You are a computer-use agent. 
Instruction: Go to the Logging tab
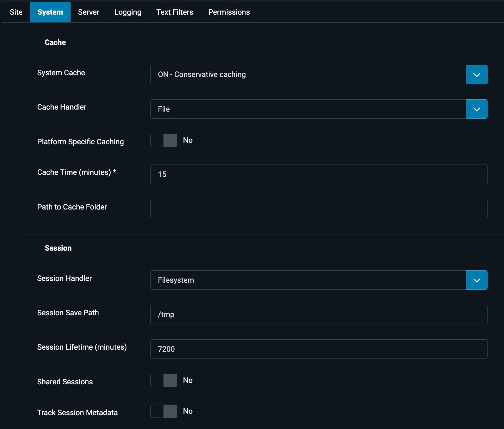coord(128,12)
